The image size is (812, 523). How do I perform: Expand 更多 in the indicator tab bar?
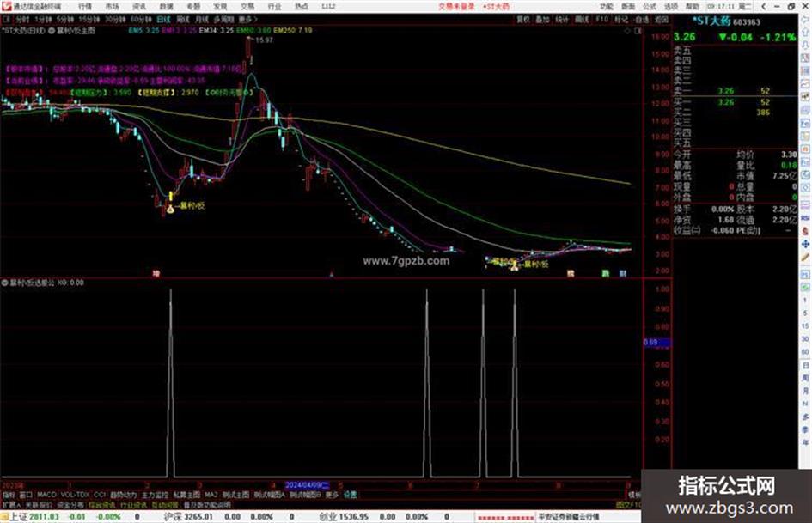332,495
